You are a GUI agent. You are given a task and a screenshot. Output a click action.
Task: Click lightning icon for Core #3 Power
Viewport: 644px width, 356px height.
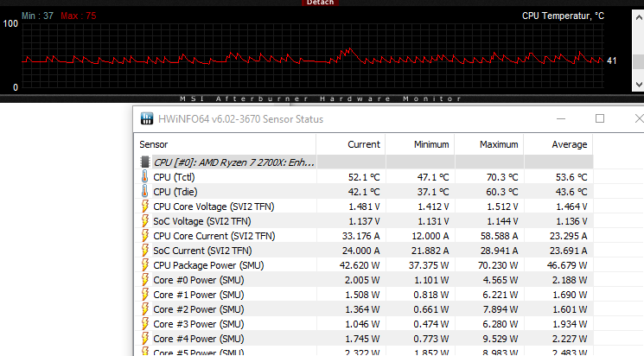(x=144, y=324)
